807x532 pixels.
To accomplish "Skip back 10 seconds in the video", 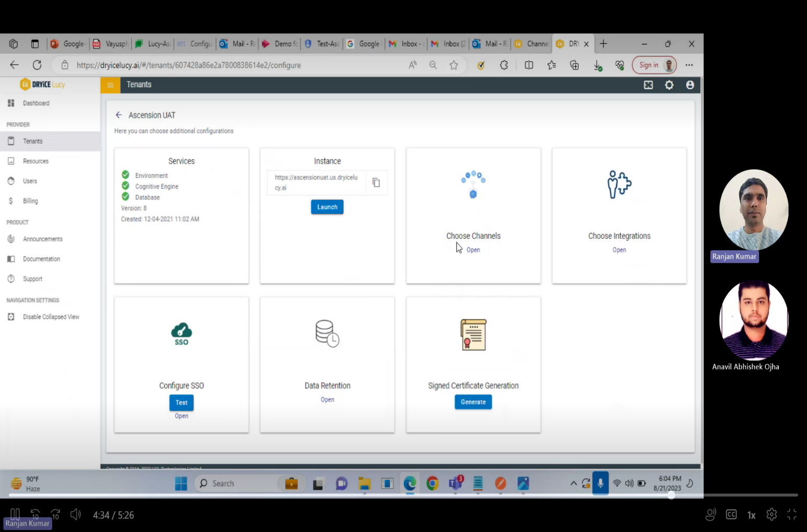I will [35, 515].
